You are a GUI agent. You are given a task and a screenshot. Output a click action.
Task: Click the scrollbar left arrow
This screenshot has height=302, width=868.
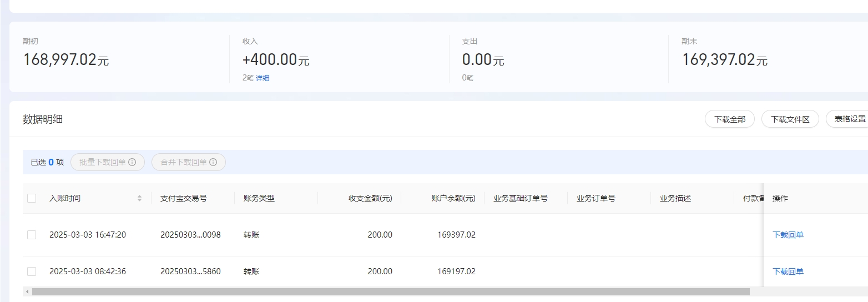26,291
